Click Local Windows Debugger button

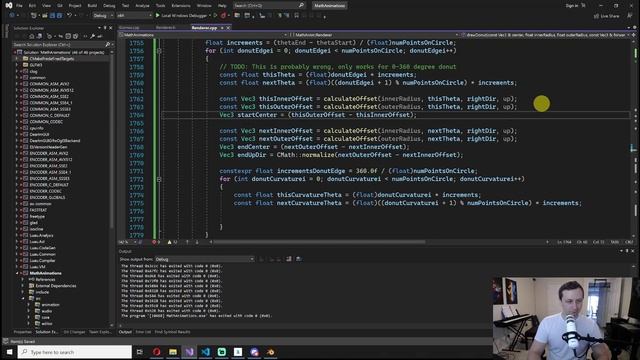click(x=184, y=16)
